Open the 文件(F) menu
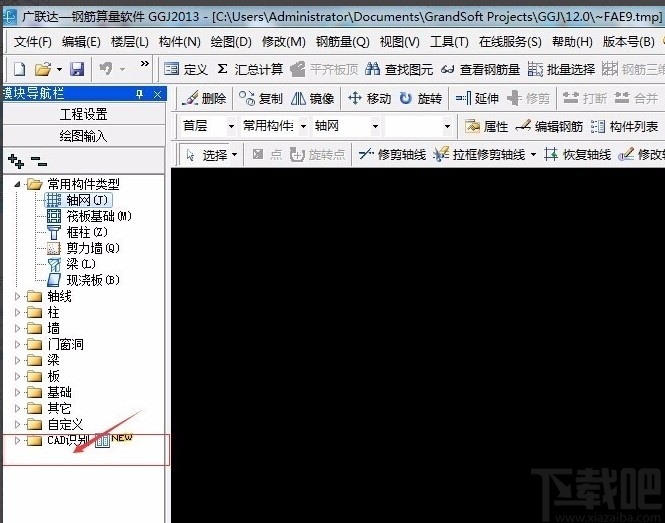Image resolution: width=665 pixels, height=523 pixels. (33, 42)
